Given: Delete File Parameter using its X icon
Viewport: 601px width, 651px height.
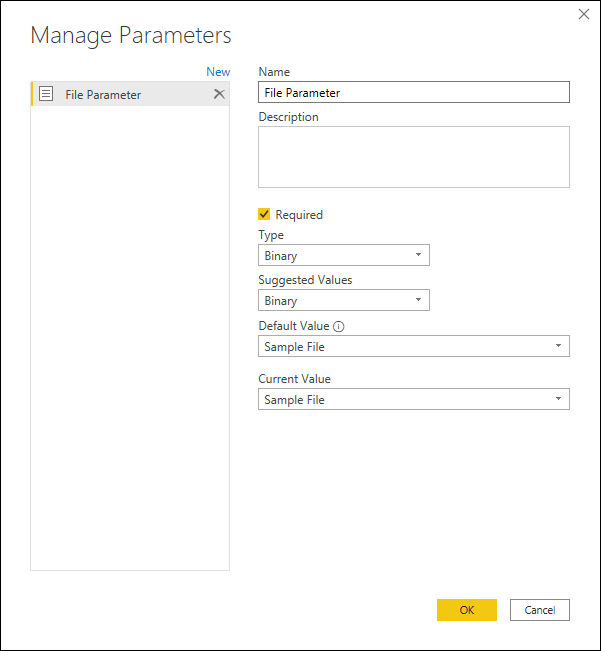Looking at the screenshot, I should click(219, 94).
